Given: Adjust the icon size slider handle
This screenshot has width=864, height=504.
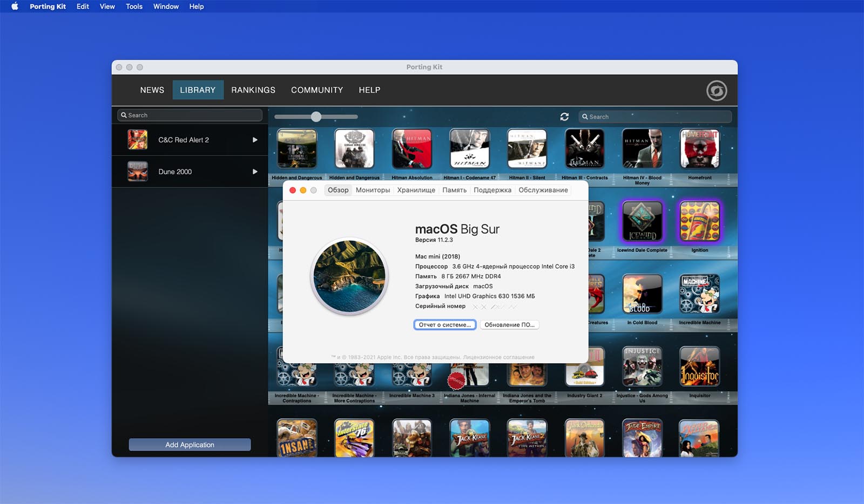Looking at the screenshot, I should (x=316, y=117).
